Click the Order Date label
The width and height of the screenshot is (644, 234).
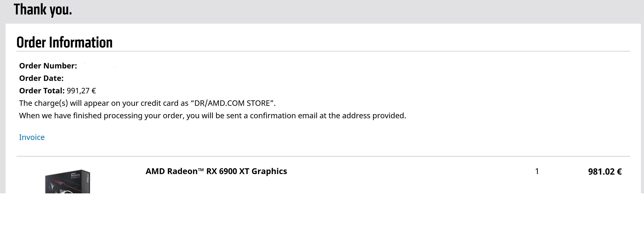pyautogui.click(x=41, y=78)
